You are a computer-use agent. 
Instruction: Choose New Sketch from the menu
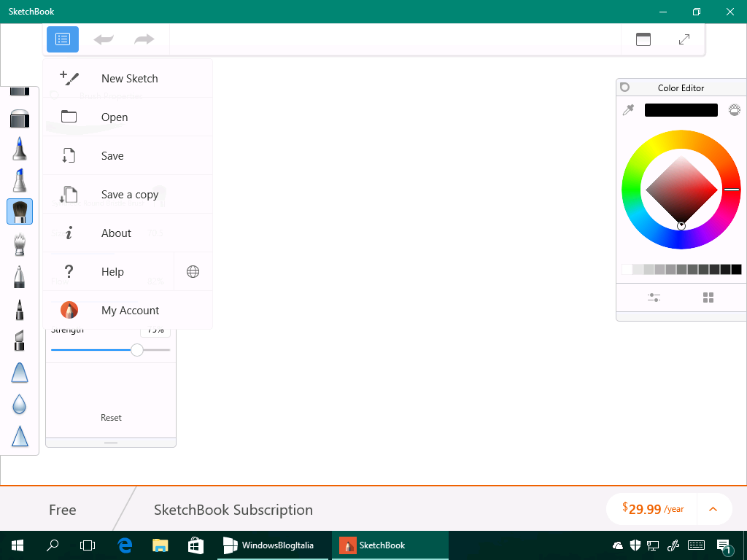pos(128,78)
